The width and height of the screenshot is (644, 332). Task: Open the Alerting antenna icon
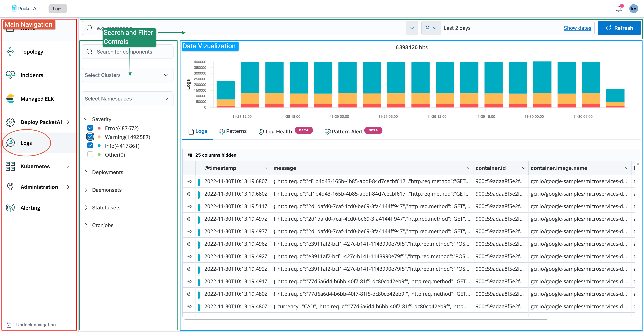[x=10, y=208]
